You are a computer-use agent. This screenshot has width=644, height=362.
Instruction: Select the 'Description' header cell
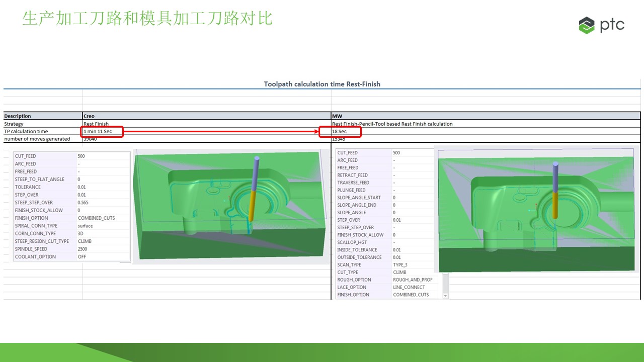point(43,116)
